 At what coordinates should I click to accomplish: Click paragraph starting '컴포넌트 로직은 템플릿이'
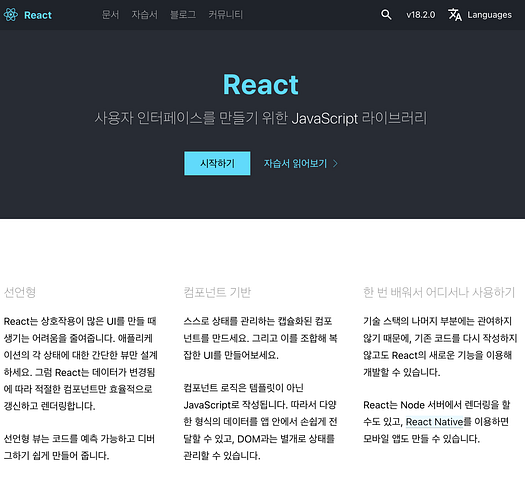260,422
